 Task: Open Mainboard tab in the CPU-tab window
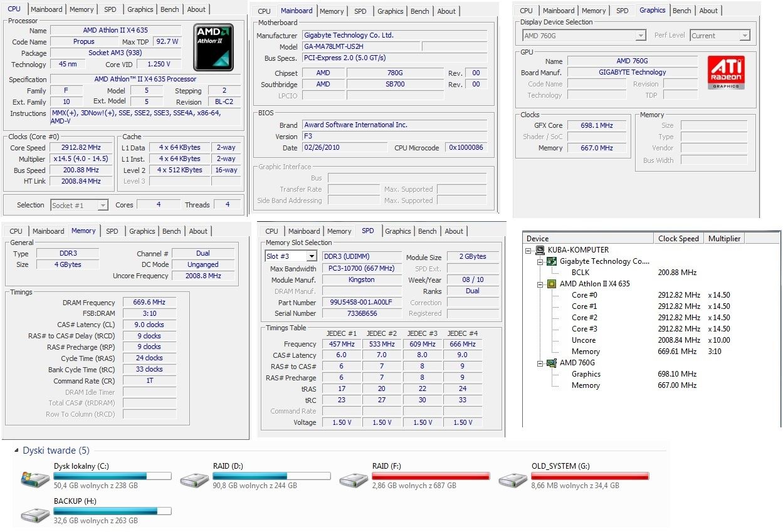tap(46, 9)
